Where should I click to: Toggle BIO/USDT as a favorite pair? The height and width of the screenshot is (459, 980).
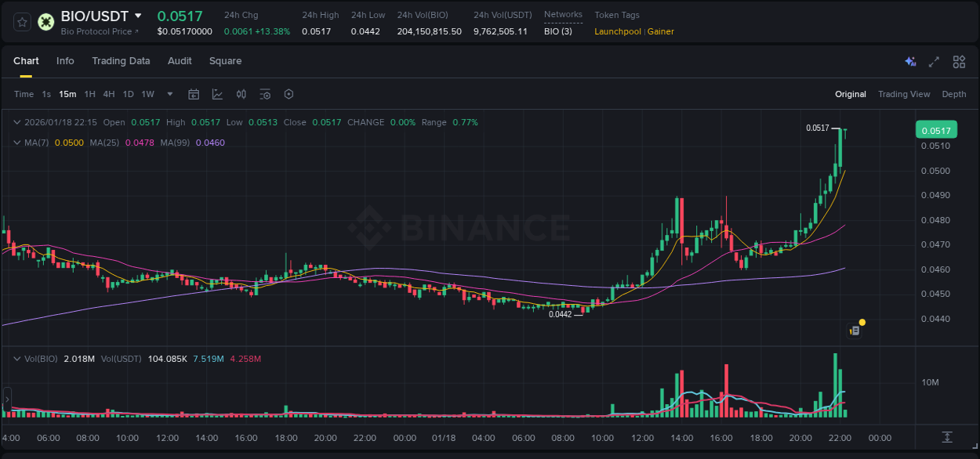(x=21, y=21)
